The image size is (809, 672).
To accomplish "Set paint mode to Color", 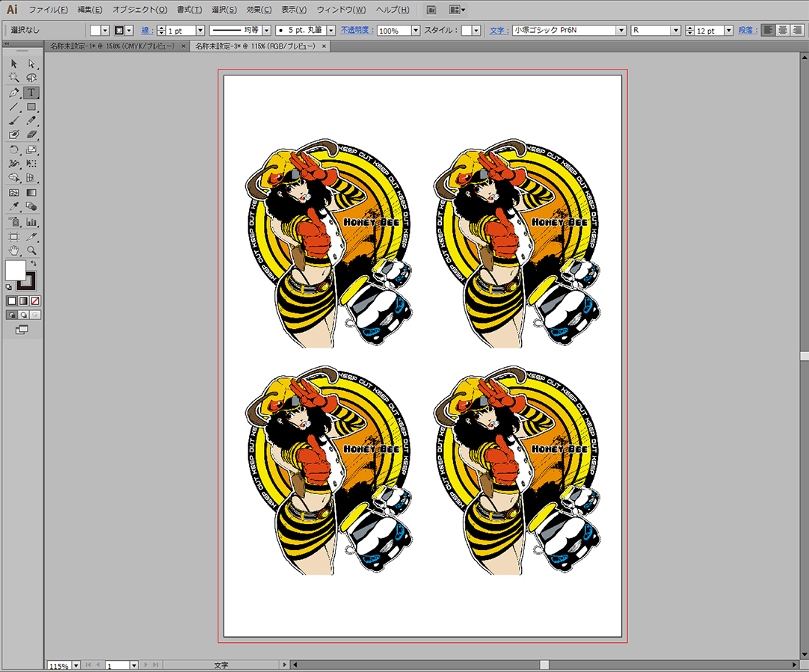I will 12,300.
